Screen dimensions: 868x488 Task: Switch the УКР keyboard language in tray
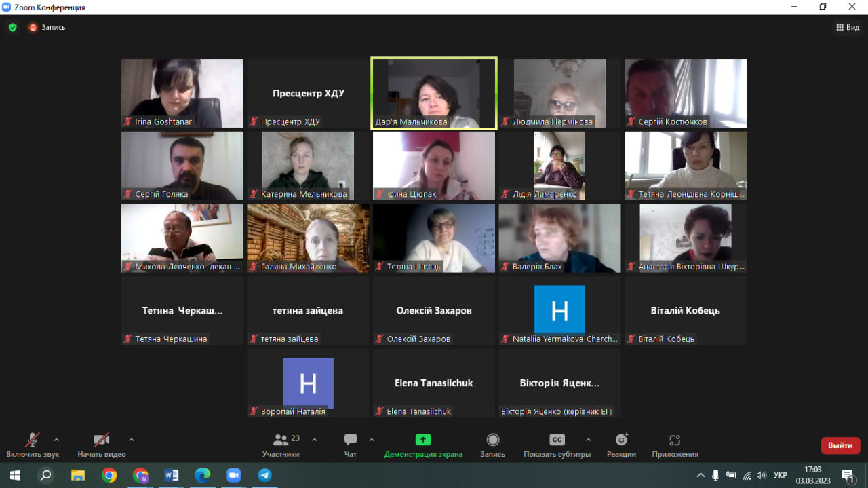pos(781,475)
